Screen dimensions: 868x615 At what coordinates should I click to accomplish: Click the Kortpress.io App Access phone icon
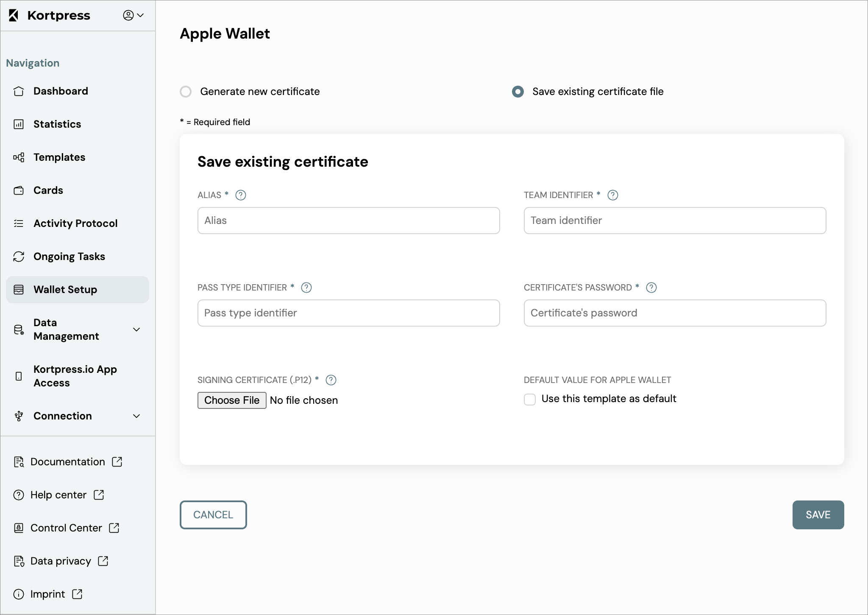click(19, 376)
